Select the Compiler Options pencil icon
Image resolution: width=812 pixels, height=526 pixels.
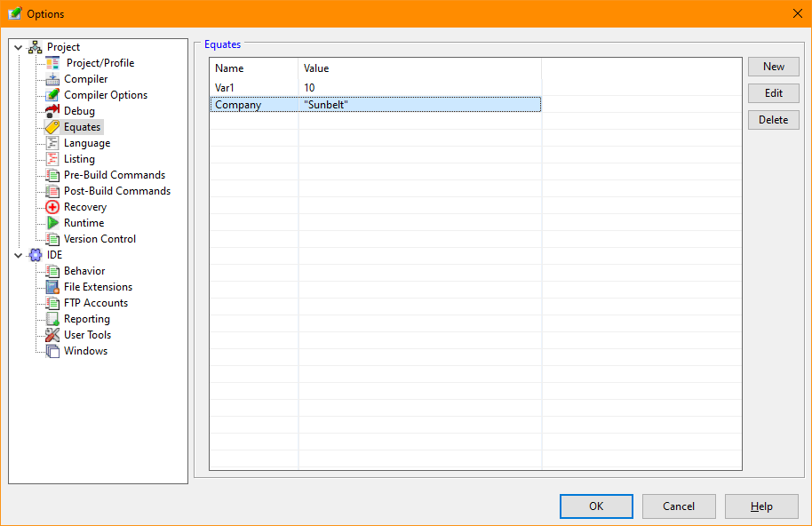pos(52,95)
